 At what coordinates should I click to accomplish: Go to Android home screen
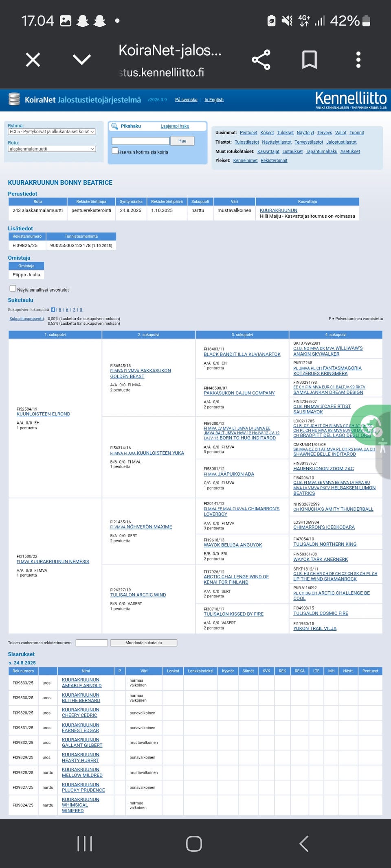click(x=194, y=844)
